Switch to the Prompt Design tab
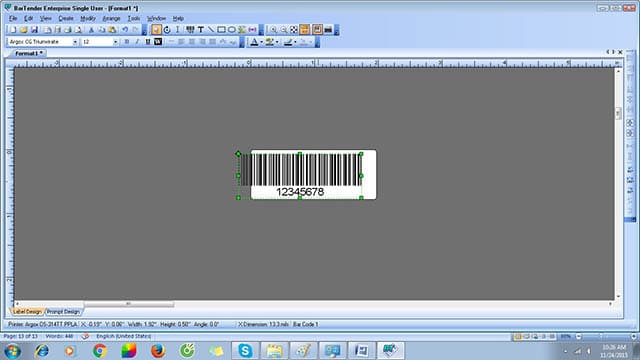 [x=63, y=312]
